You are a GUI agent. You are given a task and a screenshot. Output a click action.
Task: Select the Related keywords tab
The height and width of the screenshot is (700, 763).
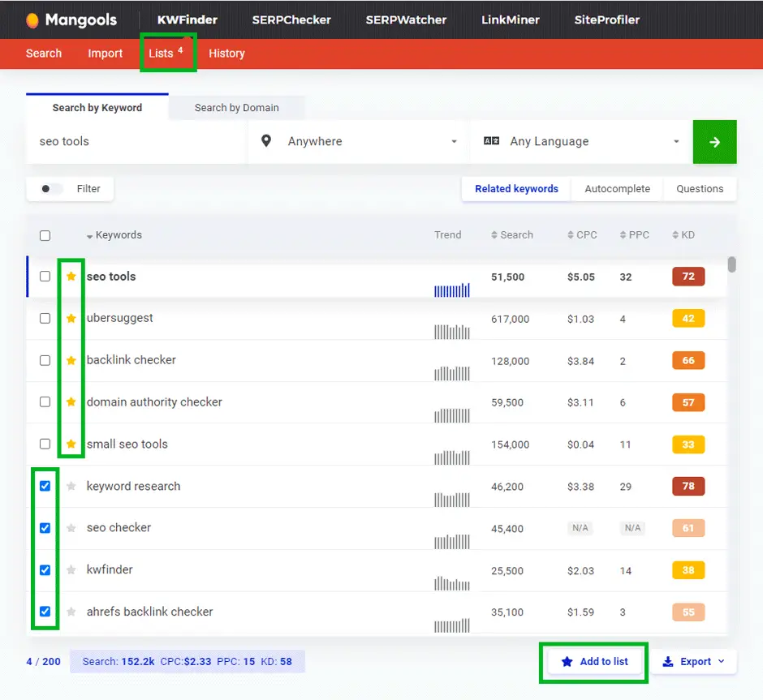coord(516,189)
